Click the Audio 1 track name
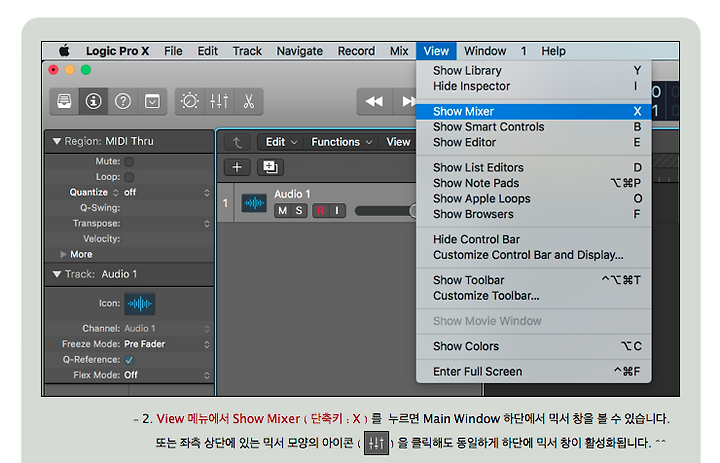Viewport: 720px width, 463px height. click(292, 194)
